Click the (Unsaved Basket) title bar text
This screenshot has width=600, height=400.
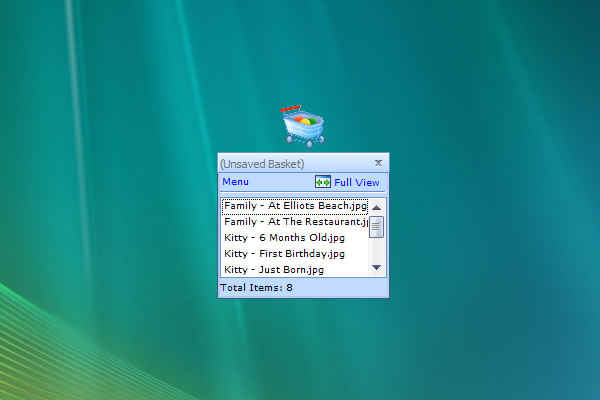[262, 164]
